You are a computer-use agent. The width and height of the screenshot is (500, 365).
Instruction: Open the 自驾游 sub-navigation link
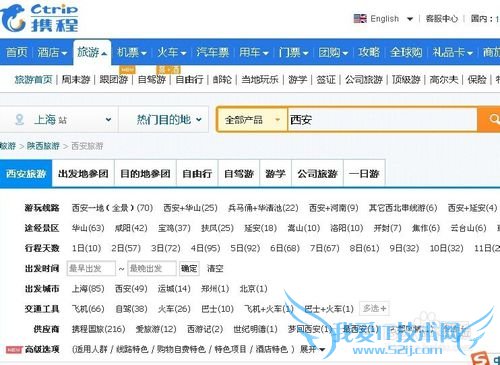coord(152,79)
